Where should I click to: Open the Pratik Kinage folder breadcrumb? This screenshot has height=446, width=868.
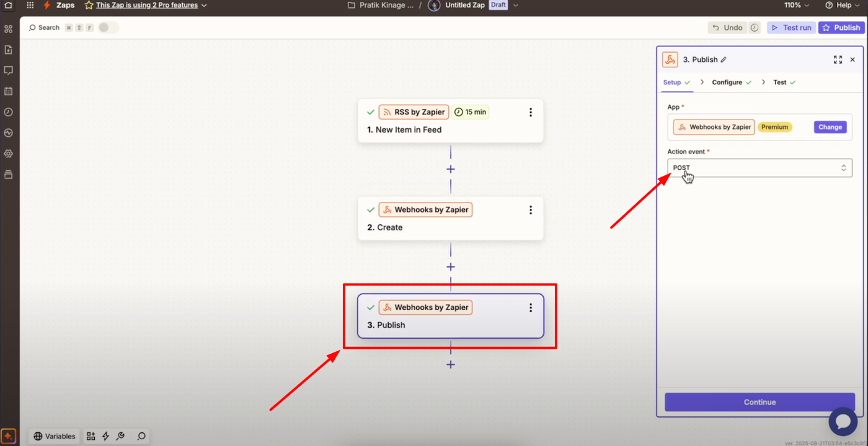381,5
